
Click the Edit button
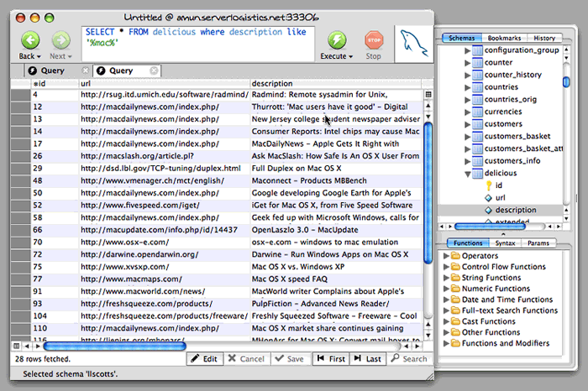205,359
